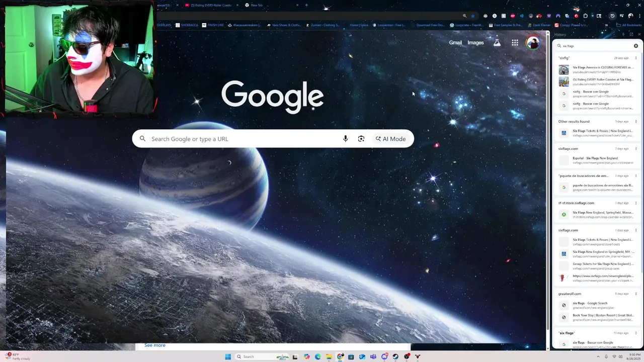
Task: Open more options for 'pquete de buscadores' group
Action: pos(636,176)
